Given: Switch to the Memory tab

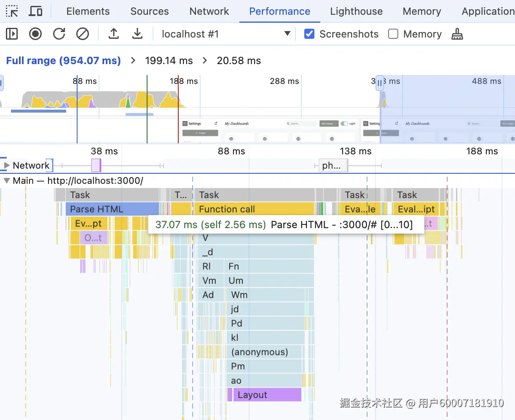Looking at the screenshot, I should click(x=422, y=11).
